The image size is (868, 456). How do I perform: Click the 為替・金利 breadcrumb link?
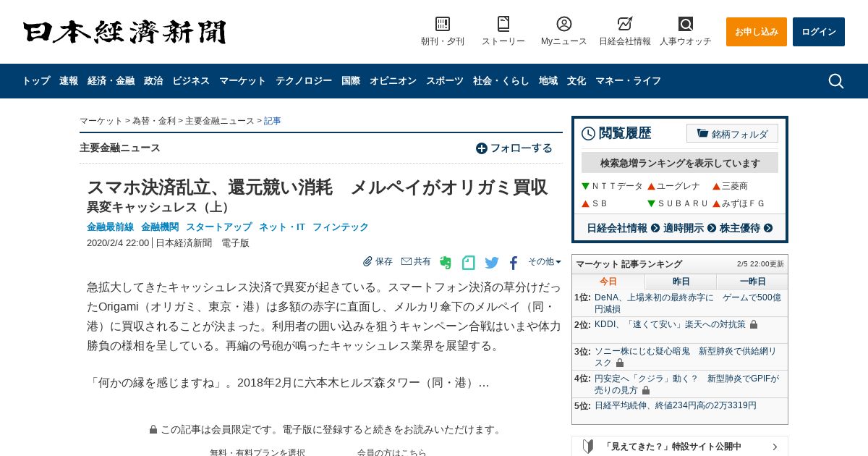pyautogui.click(x=154, y=121)
